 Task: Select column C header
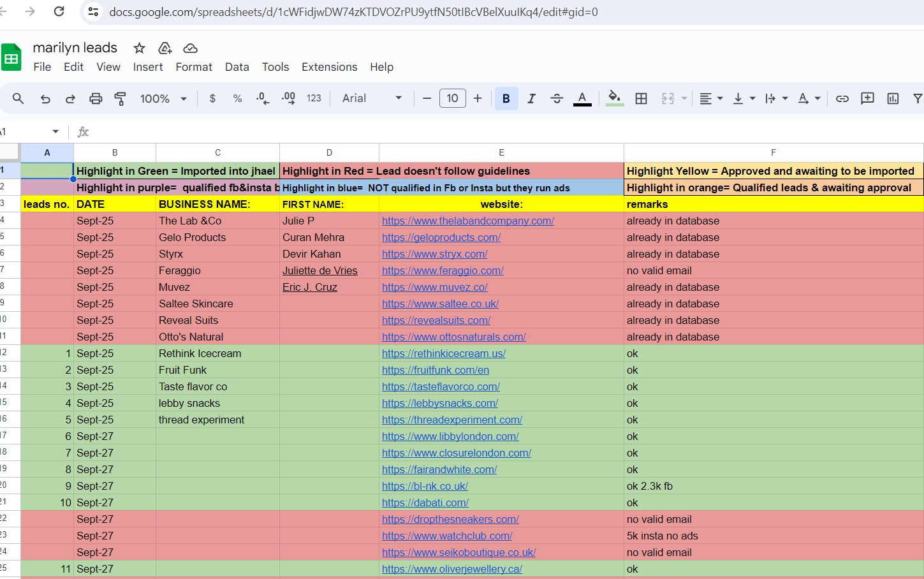click(x=217, y=152)
